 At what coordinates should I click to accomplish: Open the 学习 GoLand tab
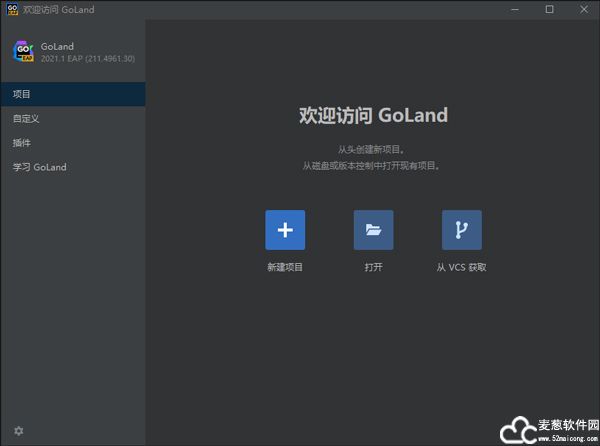[x=73, y=167]
